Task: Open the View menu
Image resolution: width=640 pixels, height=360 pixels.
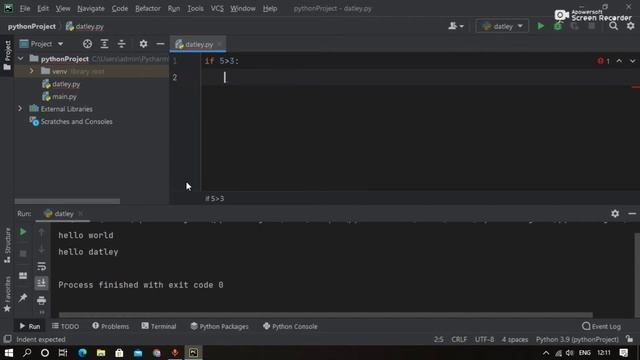Action: tap(63, 8)
